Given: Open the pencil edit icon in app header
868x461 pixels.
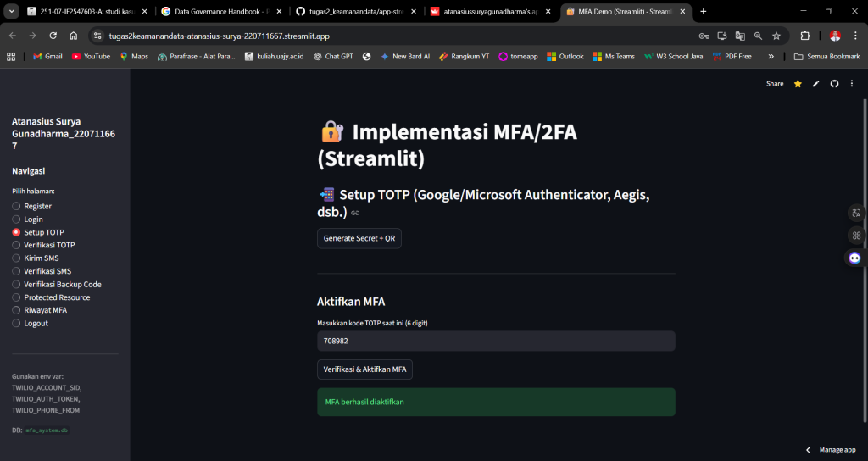Looking at the screenshot, I should (x=816, y=84).
